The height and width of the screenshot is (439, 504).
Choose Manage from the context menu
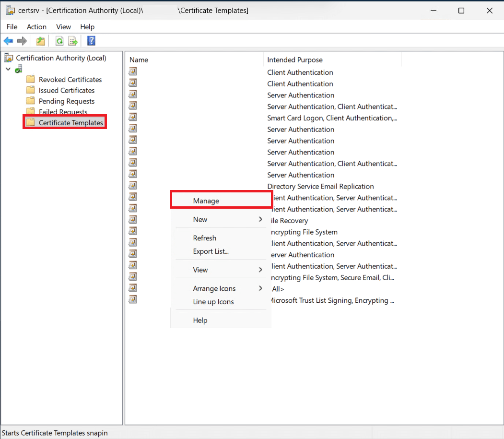point(206,201)
